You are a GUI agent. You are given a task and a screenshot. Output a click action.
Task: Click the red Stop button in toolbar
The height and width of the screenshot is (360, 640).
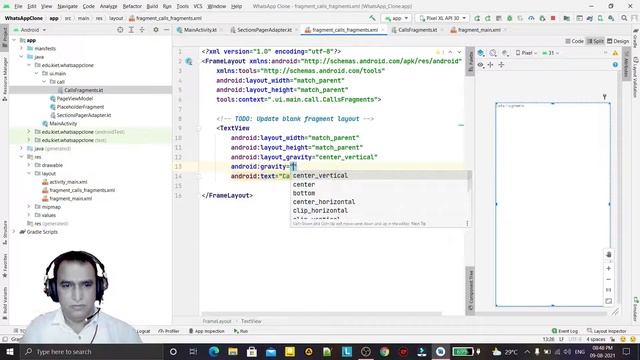(x=553, y=18)
